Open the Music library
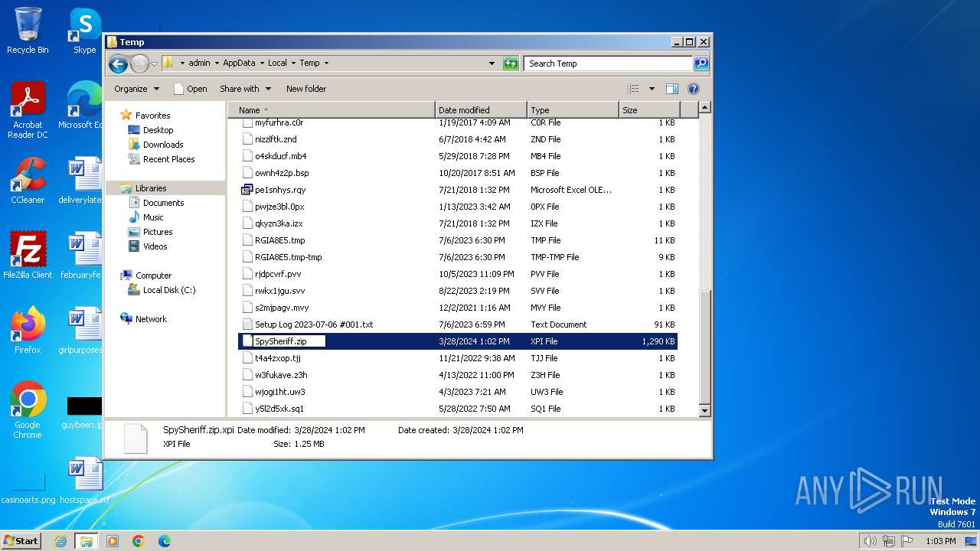Viewport: 980px width, 551px height. tap(153, 217)
